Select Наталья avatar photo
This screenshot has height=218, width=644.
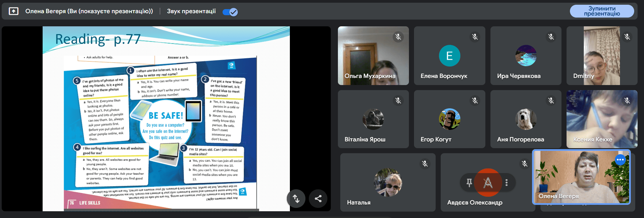(x=388, y=183)
